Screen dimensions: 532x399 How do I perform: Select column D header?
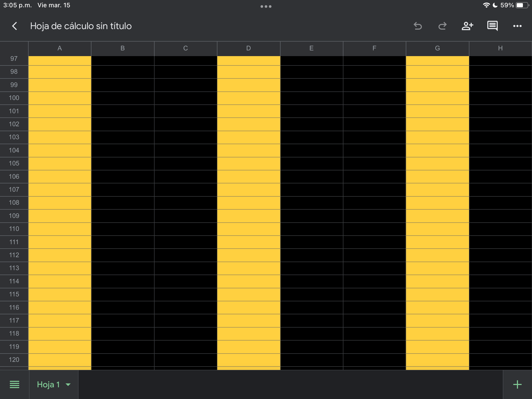249,48
